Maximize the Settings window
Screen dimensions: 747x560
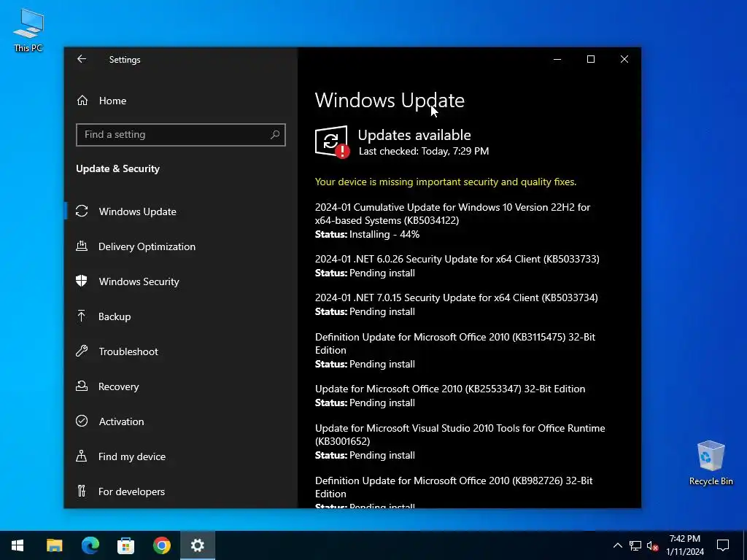pyautogui.click(x=591, y=59)
